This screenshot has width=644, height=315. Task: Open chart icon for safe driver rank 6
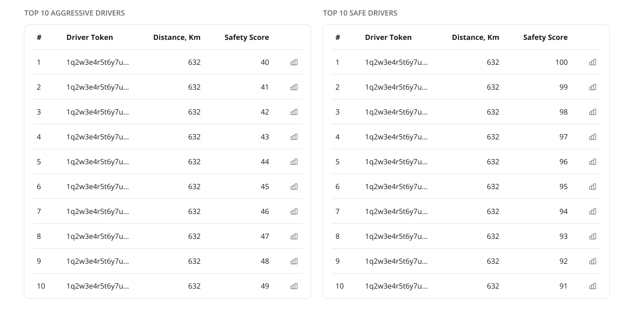coord(593,187)
